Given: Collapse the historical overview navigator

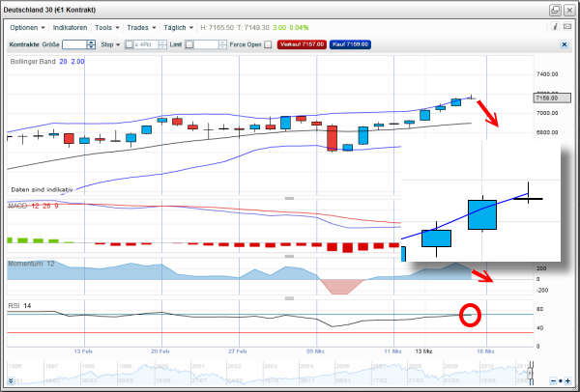Looking at the screenshot, I should 11,380.
